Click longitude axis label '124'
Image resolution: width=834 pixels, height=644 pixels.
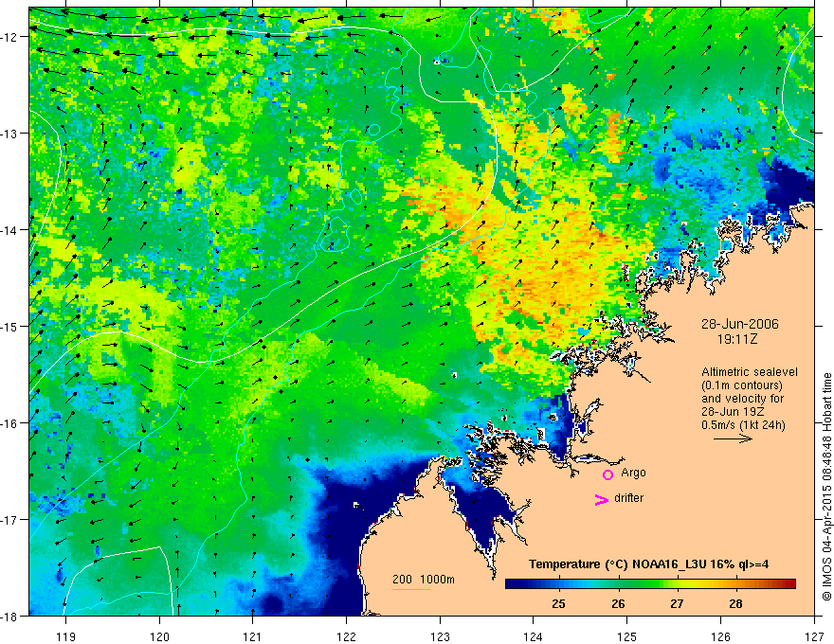(534, 636)
